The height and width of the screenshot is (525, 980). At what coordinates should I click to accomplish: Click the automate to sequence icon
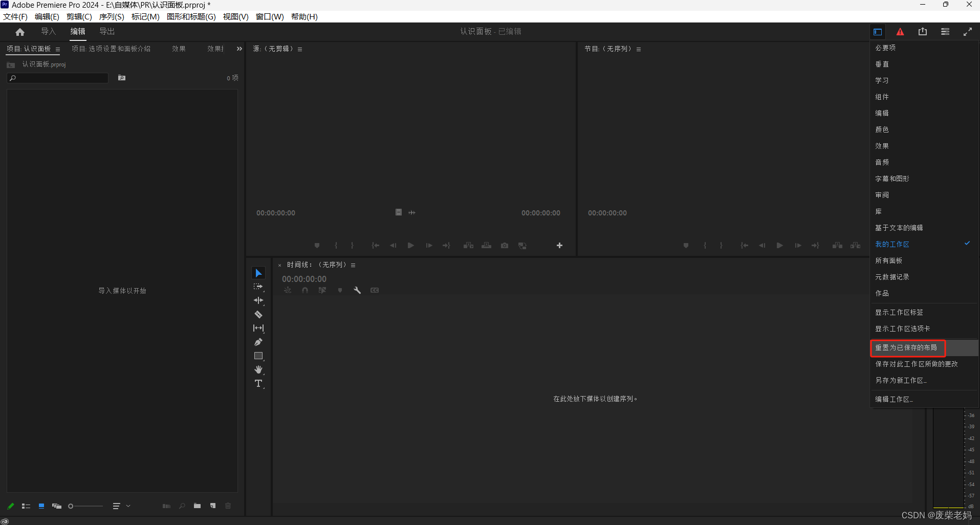(x=166, y=506)
